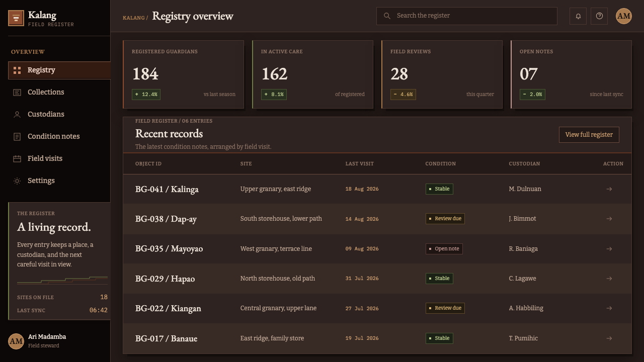Click View full register button
This screenshot has height=362, width=644.
(589, 135)
